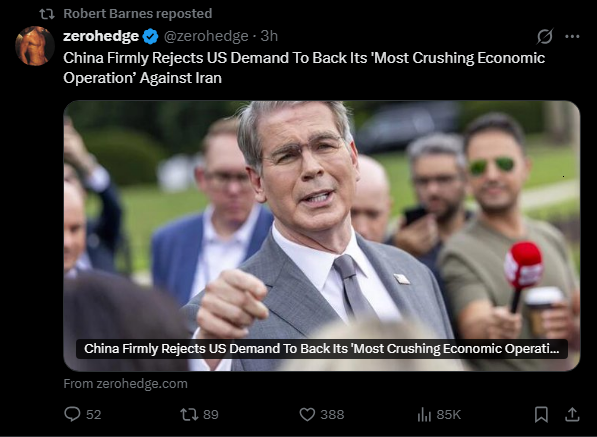597x437 pixels.
Task: Like the post with the heart icon
Action: (307, 414)
